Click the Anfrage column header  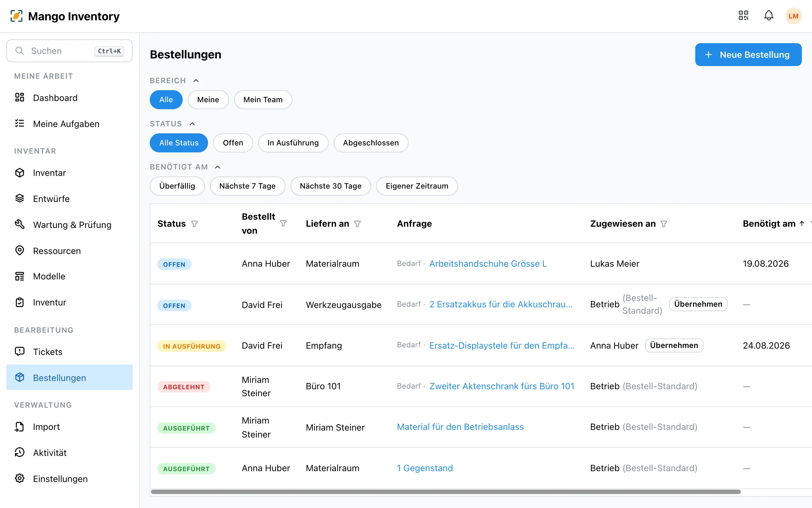(x=414, y=224)
